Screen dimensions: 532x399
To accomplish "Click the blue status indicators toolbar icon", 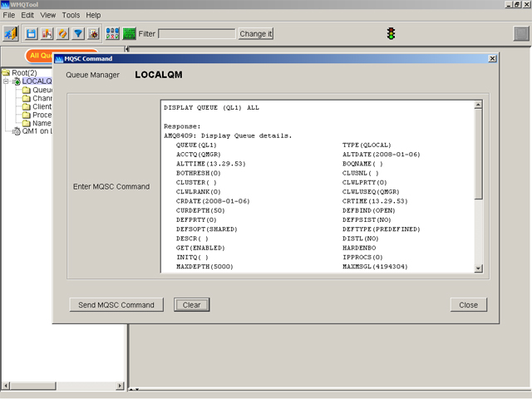I will tap(112, 33).
